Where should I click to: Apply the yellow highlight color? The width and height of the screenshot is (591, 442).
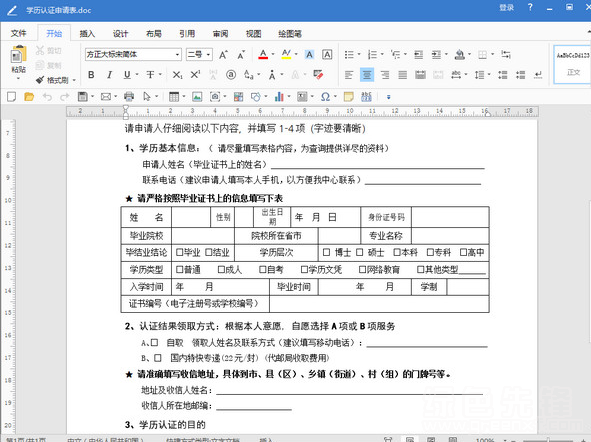tap(286, 55)
